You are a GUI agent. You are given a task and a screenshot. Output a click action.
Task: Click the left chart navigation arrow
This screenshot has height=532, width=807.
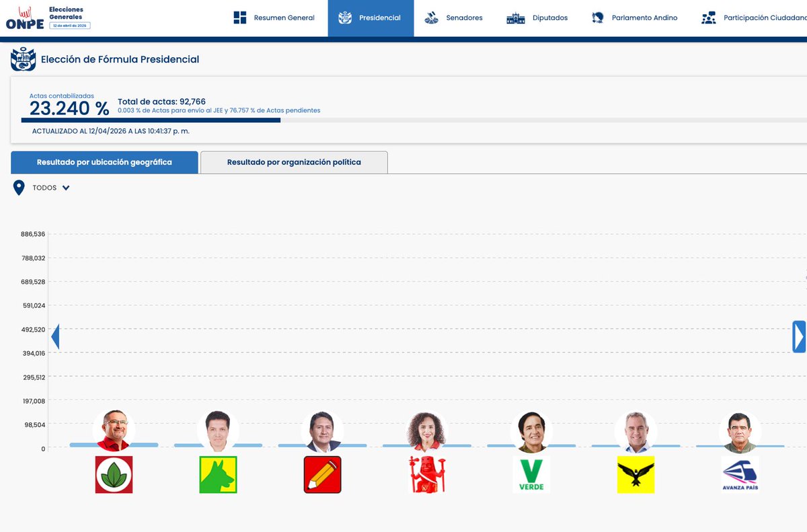point(55,336)
